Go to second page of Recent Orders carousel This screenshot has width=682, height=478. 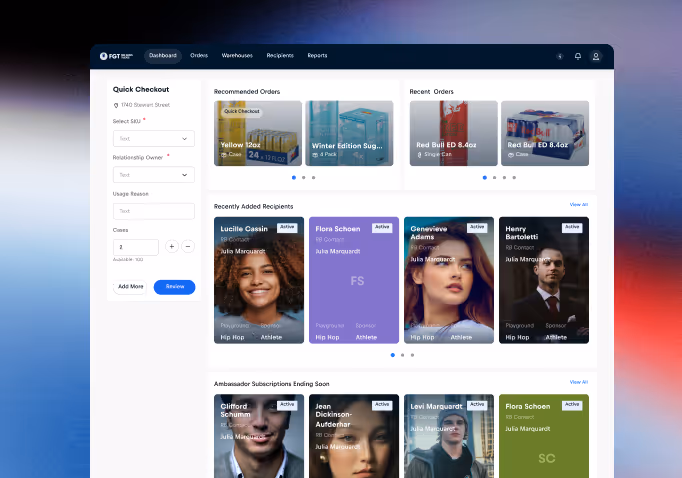[495, 177]
